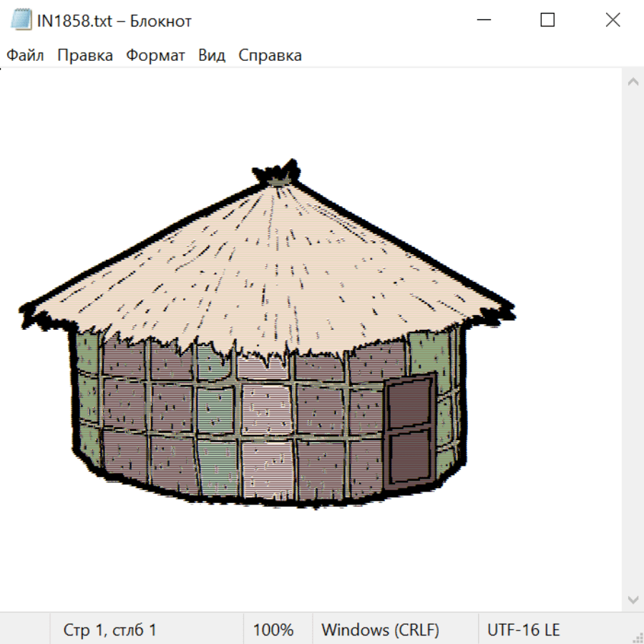Screen dimensions: 644x644
Task: Open the Правка menu
Action: click(x=85, y=56)
